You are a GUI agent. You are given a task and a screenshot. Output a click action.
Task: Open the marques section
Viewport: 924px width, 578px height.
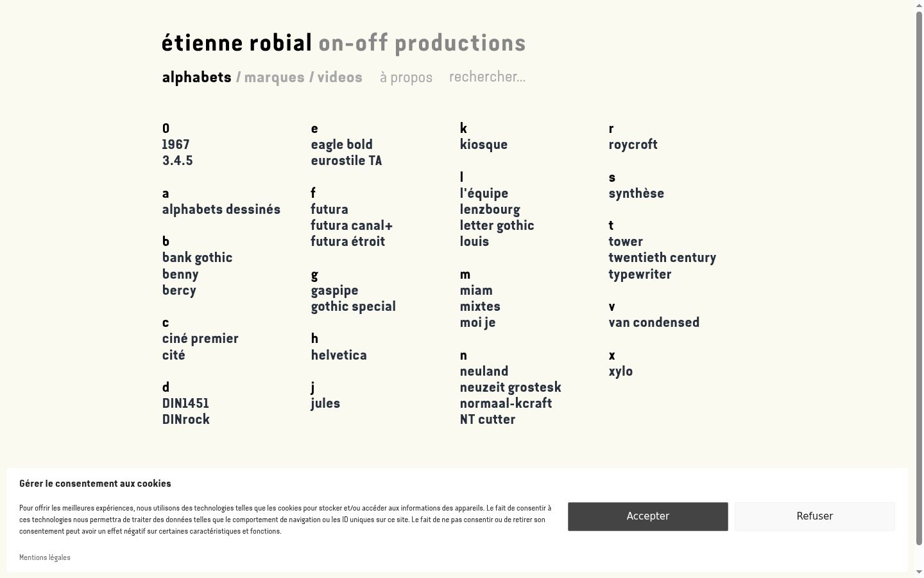274,78
